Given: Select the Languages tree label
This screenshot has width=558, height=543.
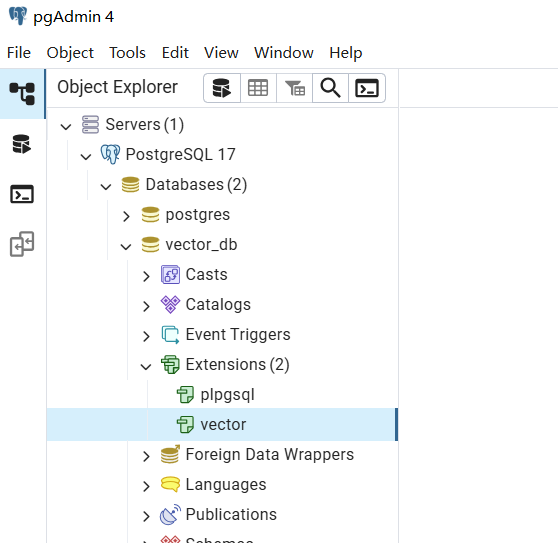Looking at the screenshot, I should (x=226, y=484).
